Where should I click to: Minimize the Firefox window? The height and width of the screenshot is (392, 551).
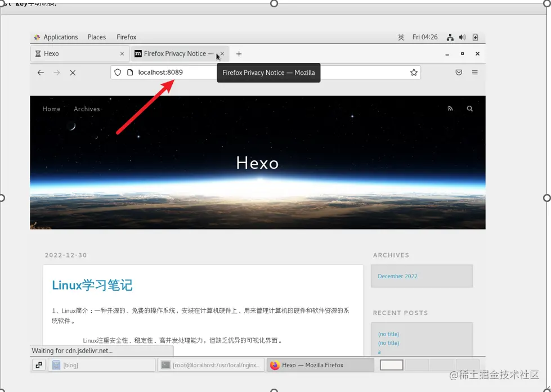[447, 54]
